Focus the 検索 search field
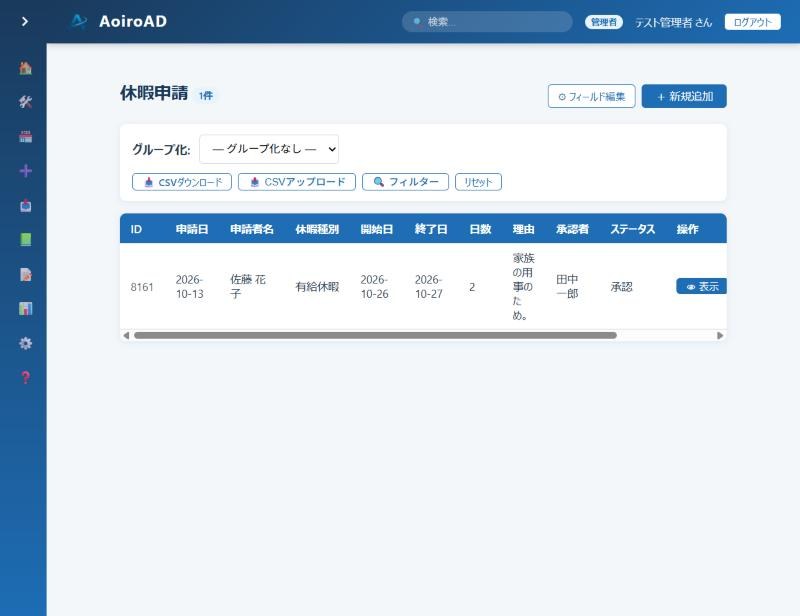 point(487,22)
